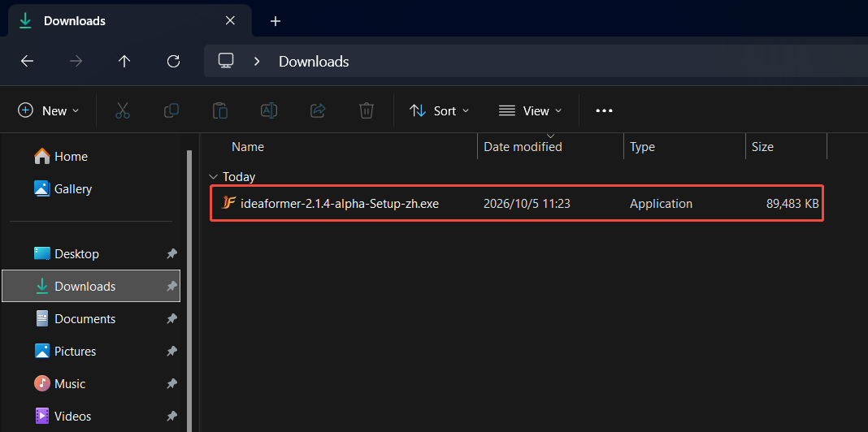
Task: Go back with the left arrow button
Action: pyautogui.click(x=27, y=62)
